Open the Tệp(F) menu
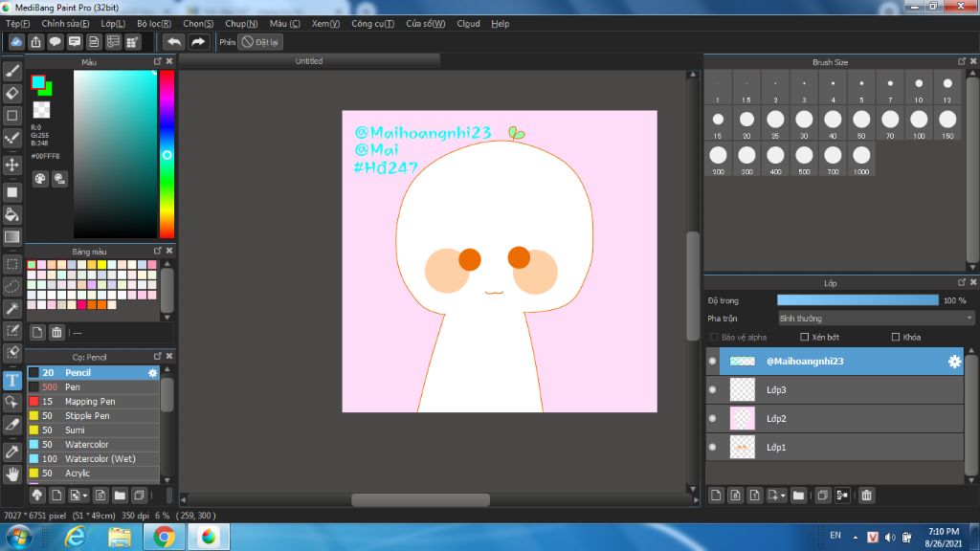 pos(17,24)
